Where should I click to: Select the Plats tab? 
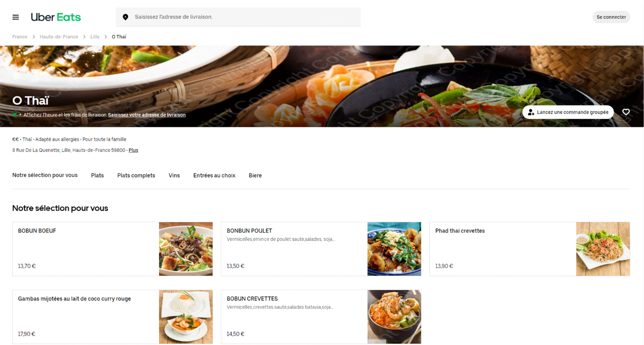click(x=97, y=176)
